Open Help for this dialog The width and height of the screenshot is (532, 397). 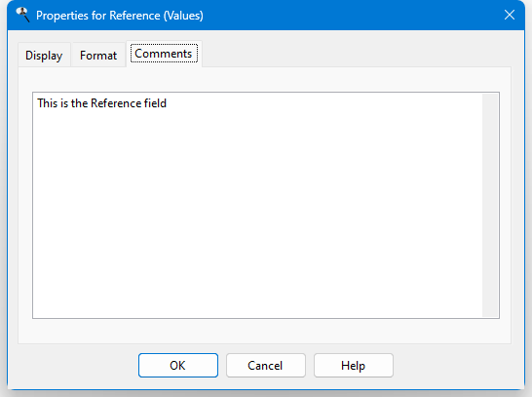click(354, 366)
